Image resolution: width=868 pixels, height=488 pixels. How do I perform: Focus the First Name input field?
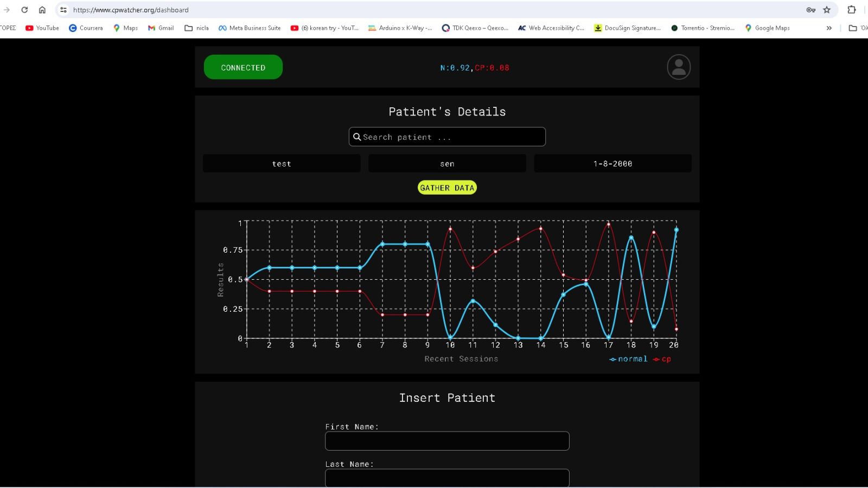tap(447, 441)
